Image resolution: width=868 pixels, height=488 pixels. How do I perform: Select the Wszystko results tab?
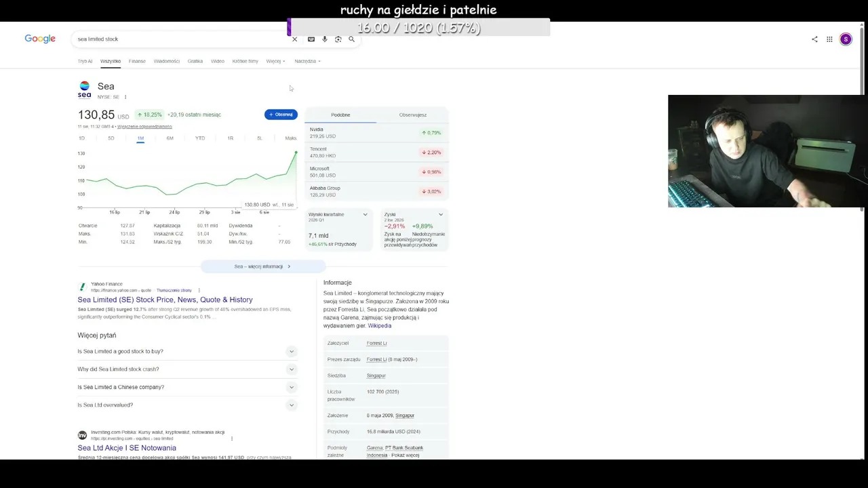111,61
